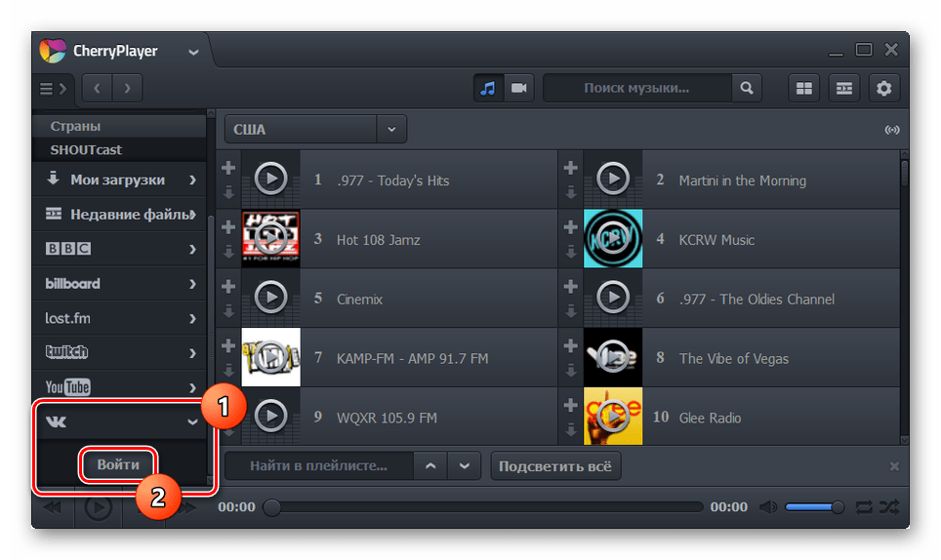Add Martini in the Morning with plus icon
The width and height of the screenshot is (941, 560).
pos(571,168)
